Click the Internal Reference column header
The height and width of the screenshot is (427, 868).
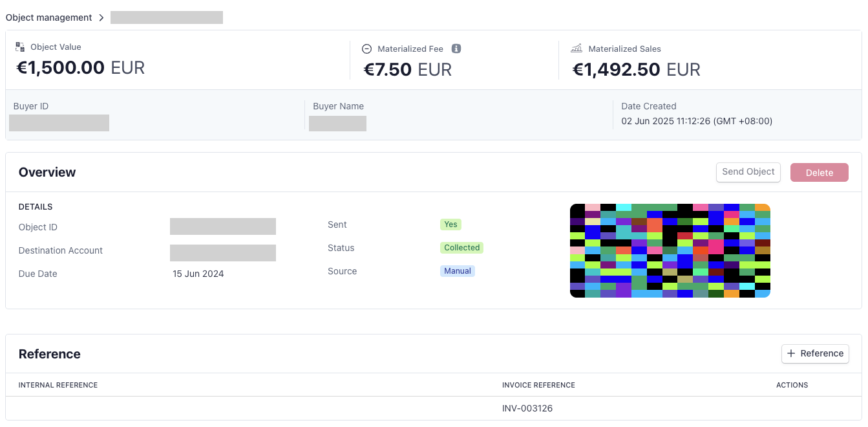(58, 385)
